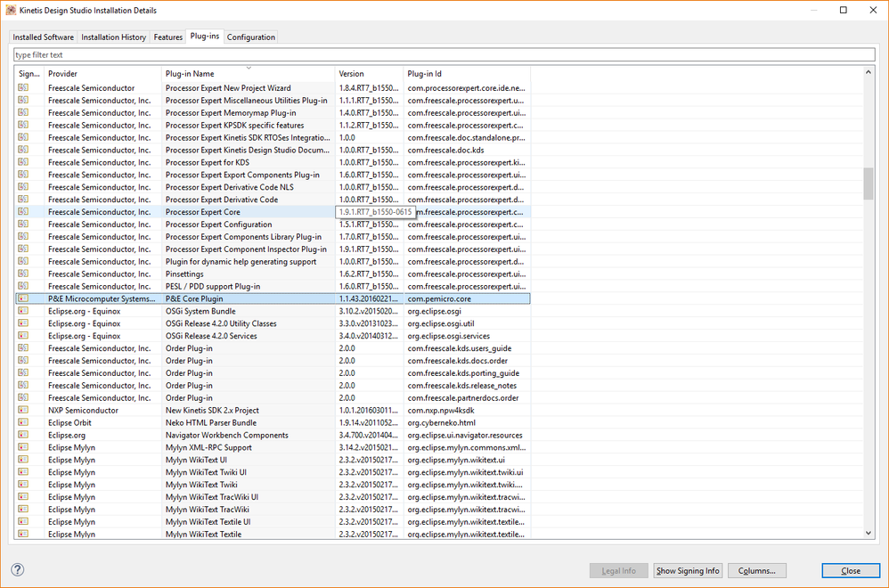889x588 pixels.
Task: Select the Plug-ins tab
Action: (x=205, y=36)
